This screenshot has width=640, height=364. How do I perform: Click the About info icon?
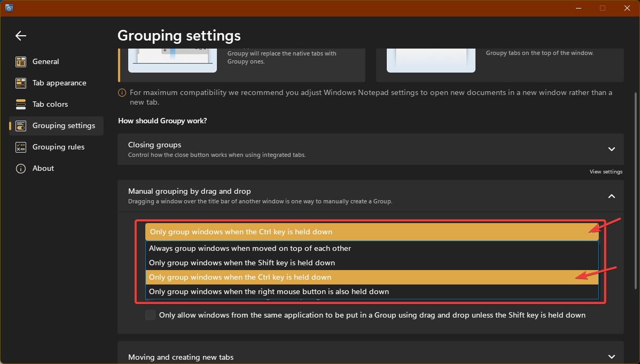[21, 169]
